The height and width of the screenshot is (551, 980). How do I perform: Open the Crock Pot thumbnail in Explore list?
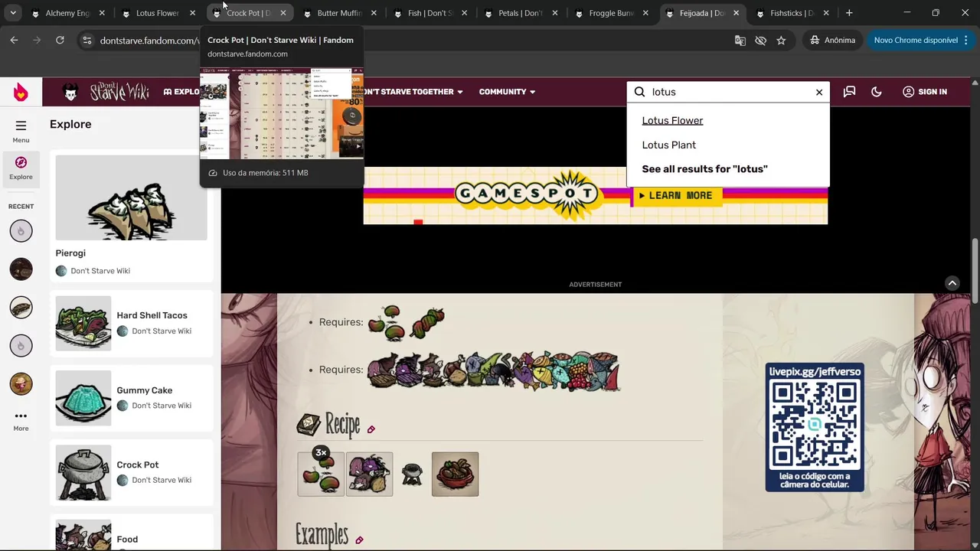(x=83, y=473)
